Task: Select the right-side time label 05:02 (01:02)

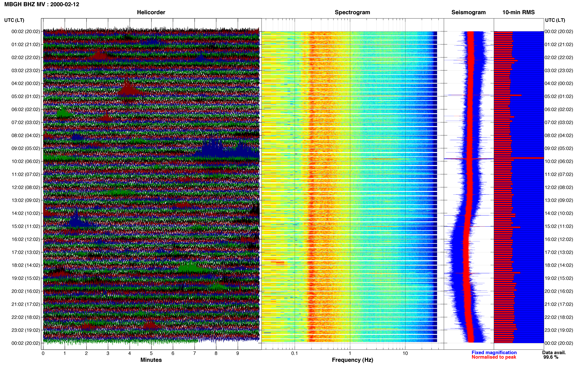Action: coord(559,96)
